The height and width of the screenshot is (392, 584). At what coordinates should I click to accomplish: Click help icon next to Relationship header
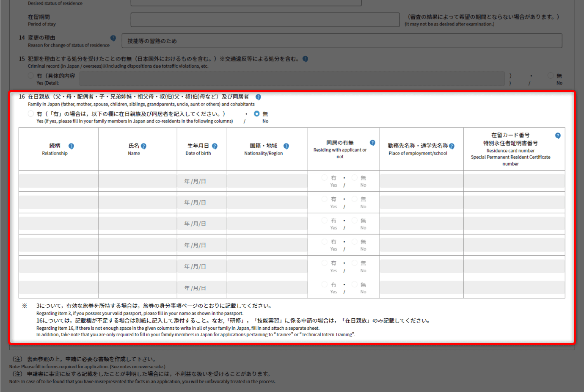[71, 146]
